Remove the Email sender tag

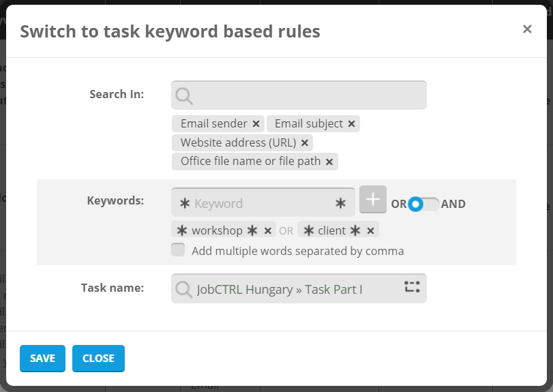point(256,124)
